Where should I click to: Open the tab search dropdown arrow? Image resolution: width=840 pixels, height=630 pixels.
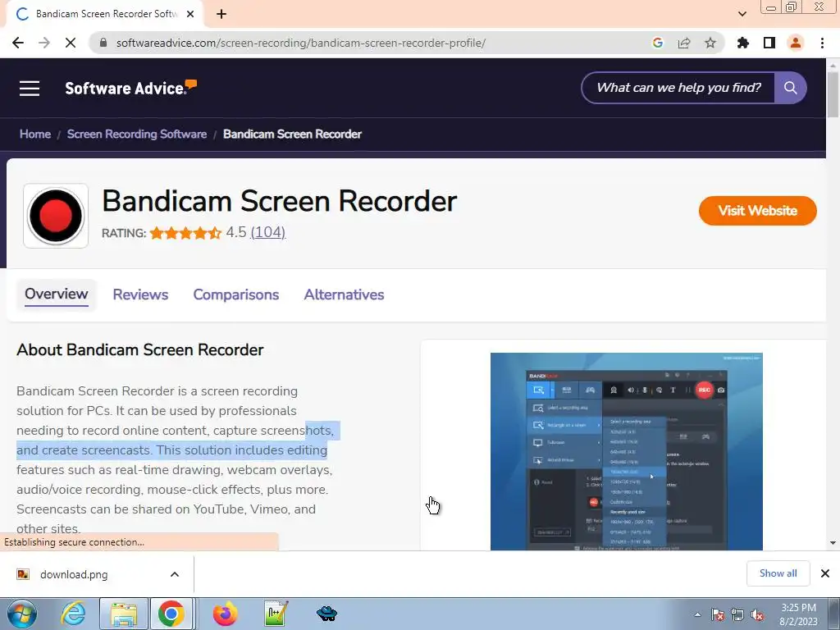point(742,14)
